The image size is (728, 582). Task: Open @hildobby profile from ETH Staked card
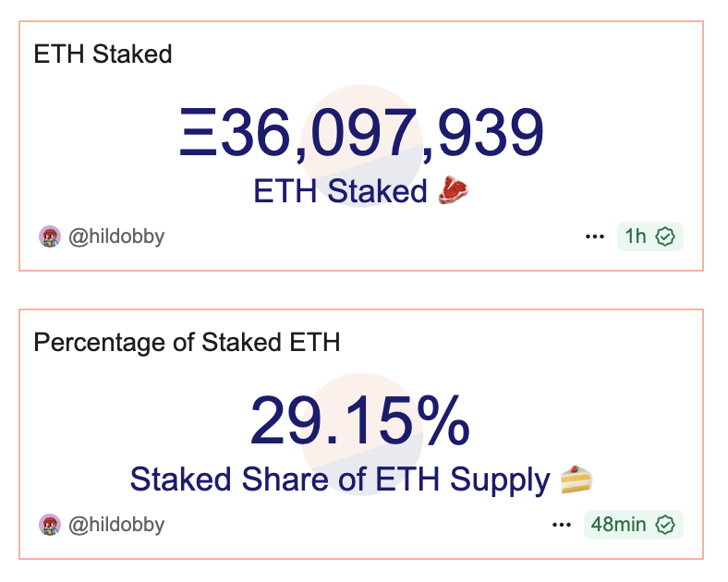coord(115,236)
